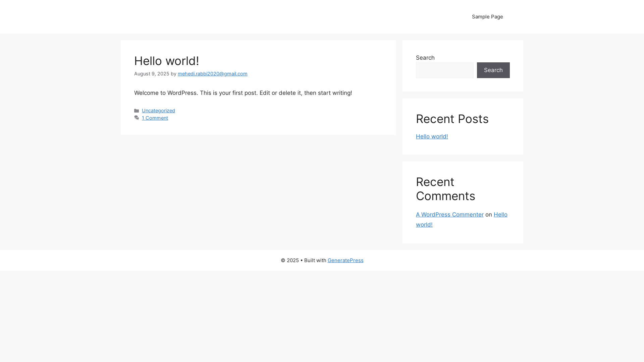Image resolution: width=644 pixels, height=362 pixels.
Task: Open the Sample Page menu item
Action: click(x=487, y=17)
